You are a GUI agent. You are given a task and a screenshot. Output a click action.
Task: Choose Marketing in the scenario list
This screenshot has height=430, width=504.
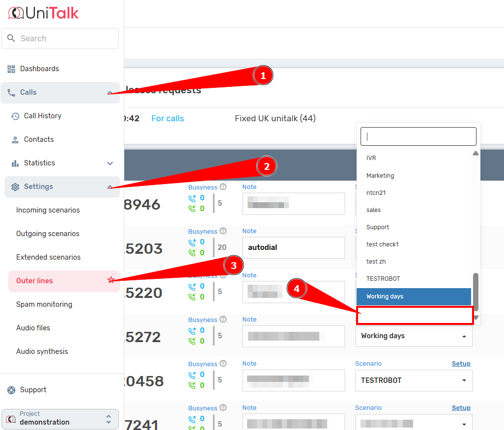(380, 176)
